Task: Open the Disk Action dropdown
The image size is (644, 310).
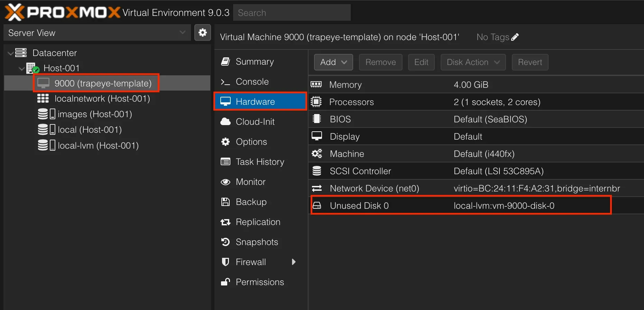Action: (473, 62)
